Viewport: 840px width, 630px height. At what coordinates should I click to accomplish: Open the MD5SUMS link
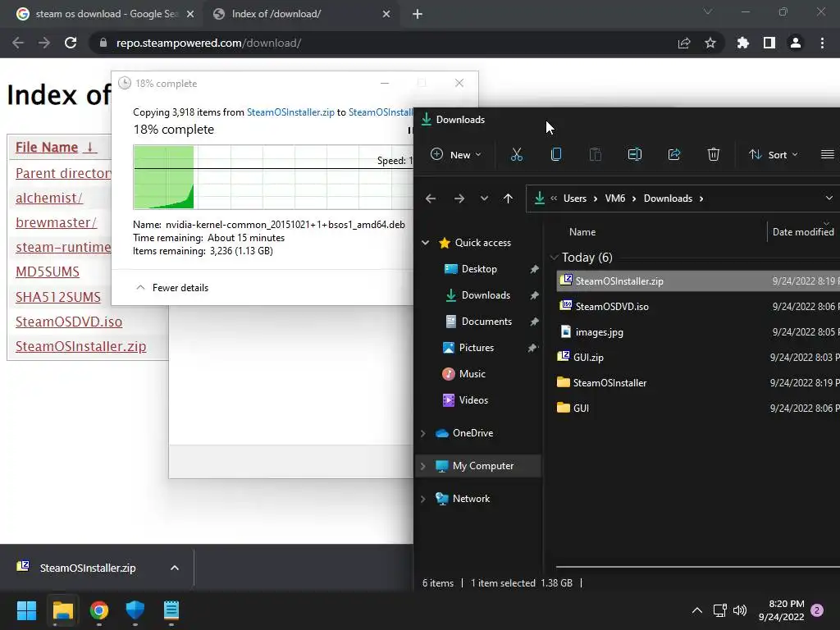(47, 272)
